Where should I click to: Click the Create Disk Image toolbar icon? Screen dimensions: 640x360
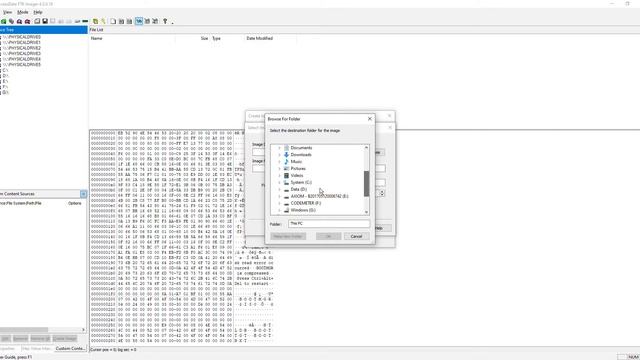click(x=37, y=21)
